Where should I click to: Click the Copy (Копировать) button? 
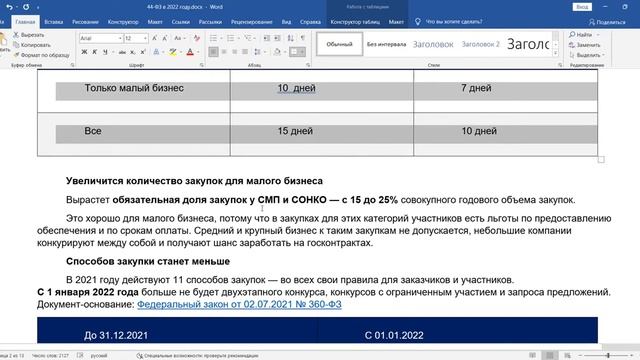pyautogui.click(x=32, y=45)
